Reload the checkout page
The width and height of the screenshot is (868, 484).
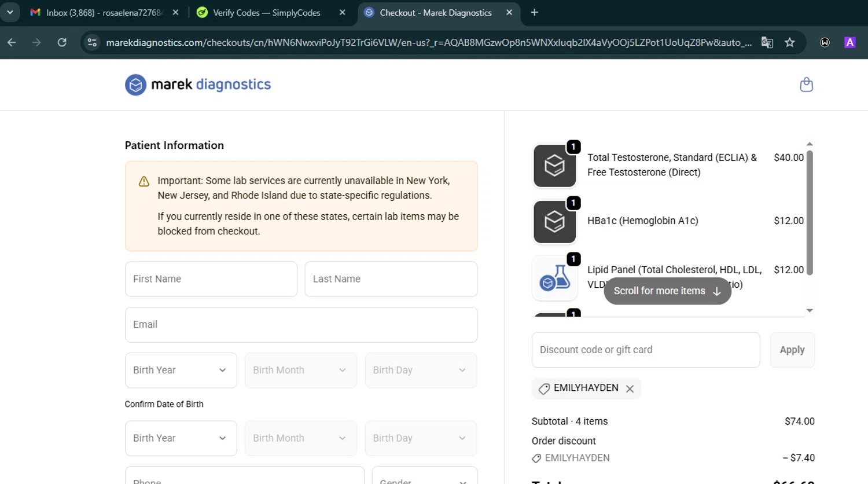pos(62,42)
